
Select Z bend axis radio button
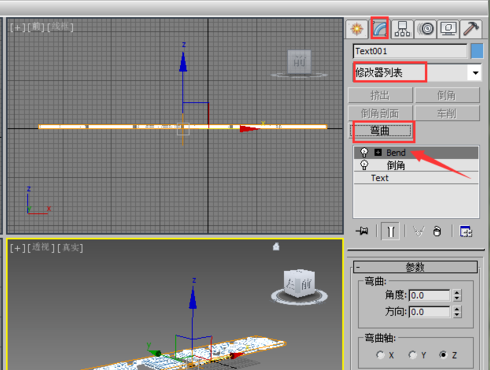click(443, 355)
